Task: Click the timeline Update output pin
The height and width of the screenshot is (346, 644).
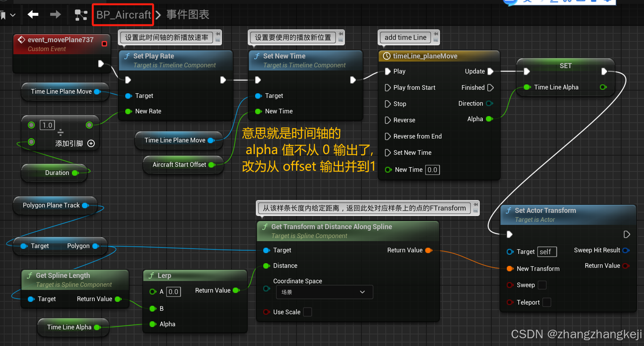Action: pos(491,71)
